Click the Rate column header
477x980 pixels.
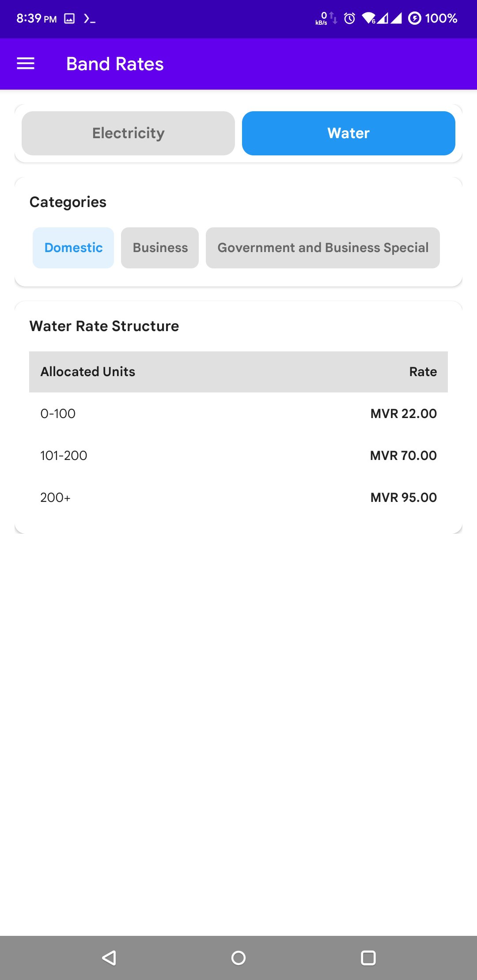click(x=423, y=372)
